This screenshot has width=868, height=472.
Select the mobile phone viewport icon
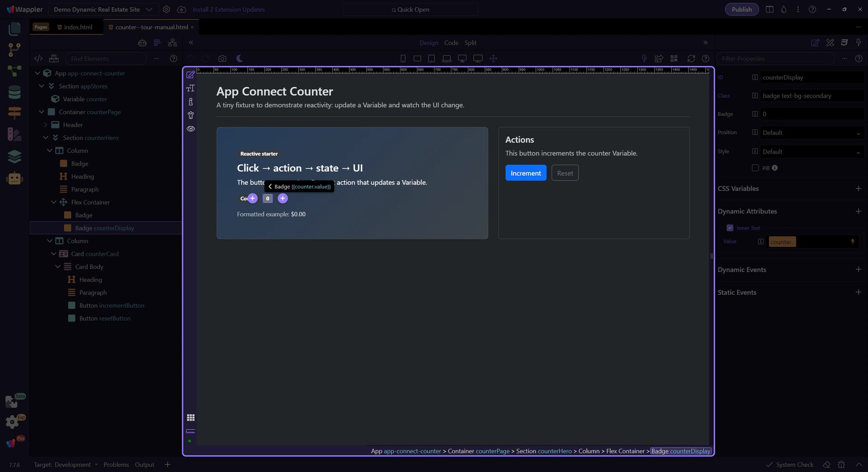[x=403, y=58]
